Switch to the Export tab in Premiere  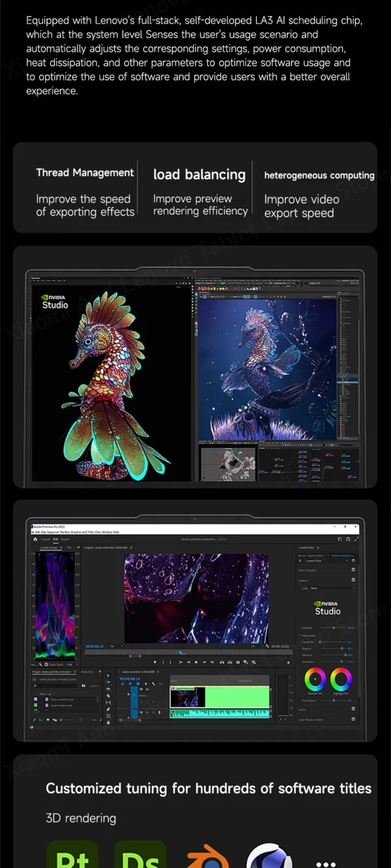pos(65,539)
